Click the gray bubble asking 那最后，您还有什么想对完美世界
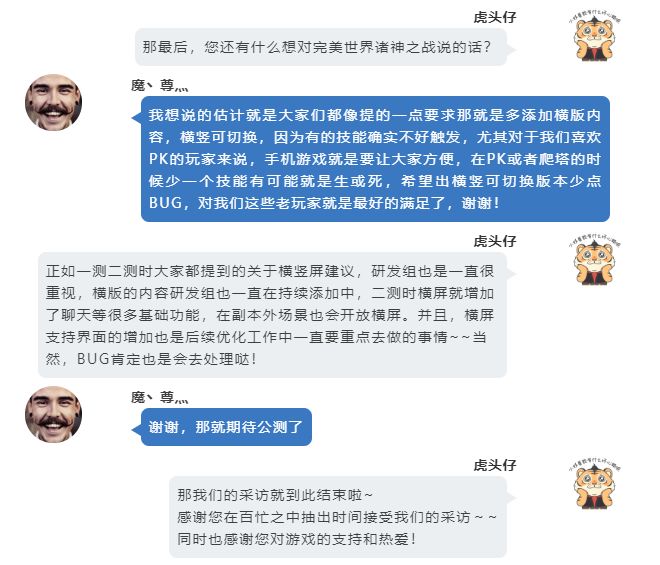The width and height of the screenshot is (660, 565). 321,47
